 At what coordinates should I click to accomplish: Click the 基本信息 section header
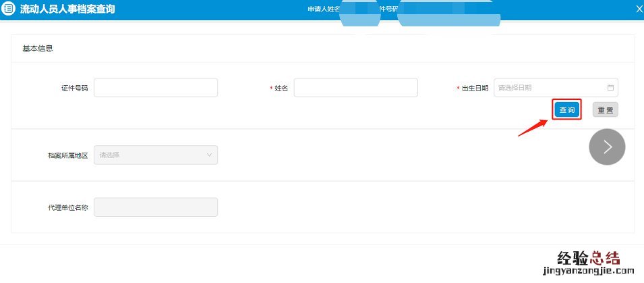coord(38,49)
